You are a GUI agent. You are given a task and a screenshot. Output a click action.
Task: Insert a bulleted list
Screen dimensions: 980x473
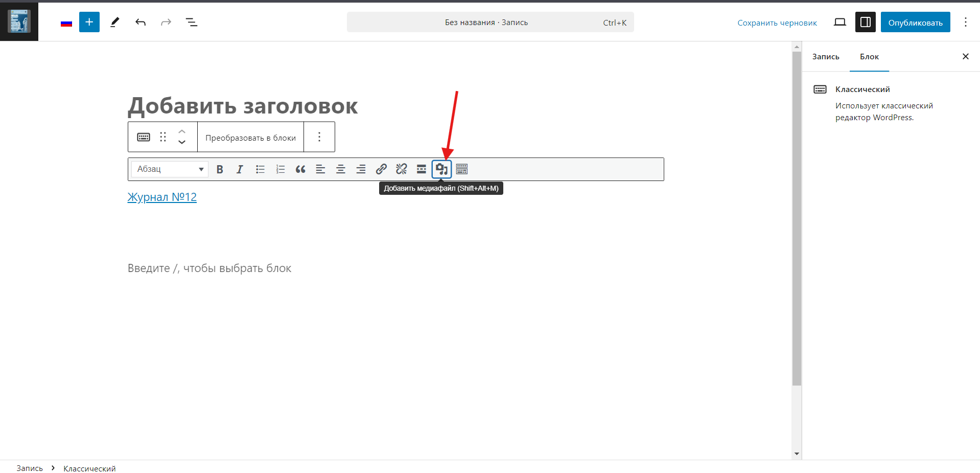(260, 169)
